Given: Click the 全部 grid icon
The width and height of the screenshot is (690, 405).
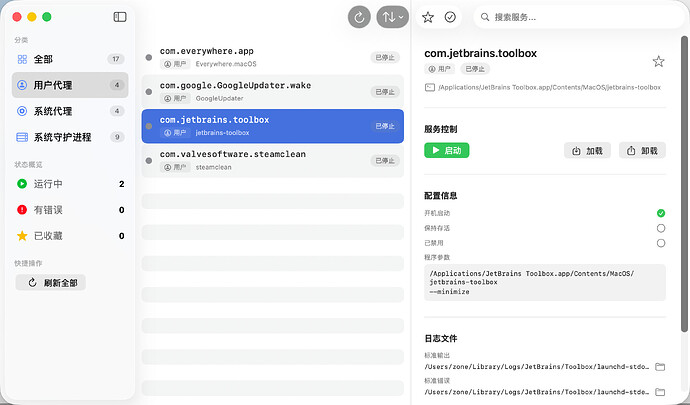Looking at the screenshot, I should [x=22, y=59].
